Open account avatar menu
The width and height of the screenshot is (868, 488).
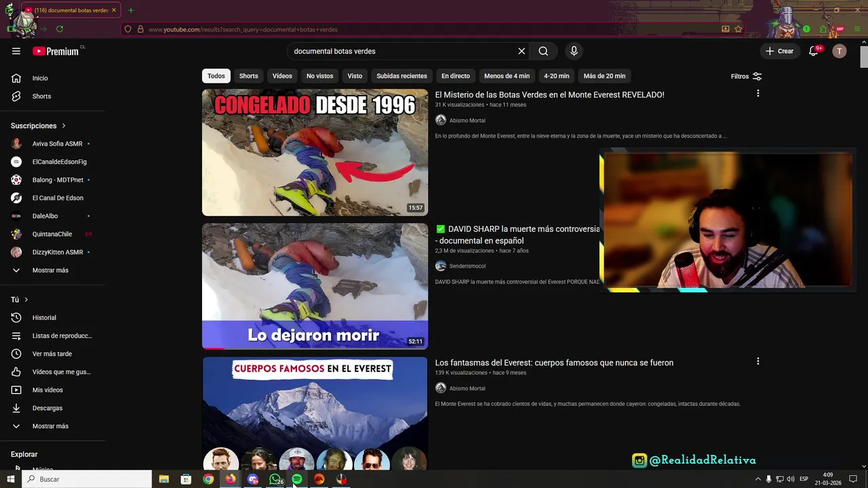pyautogui.click(x=840, y=51)
